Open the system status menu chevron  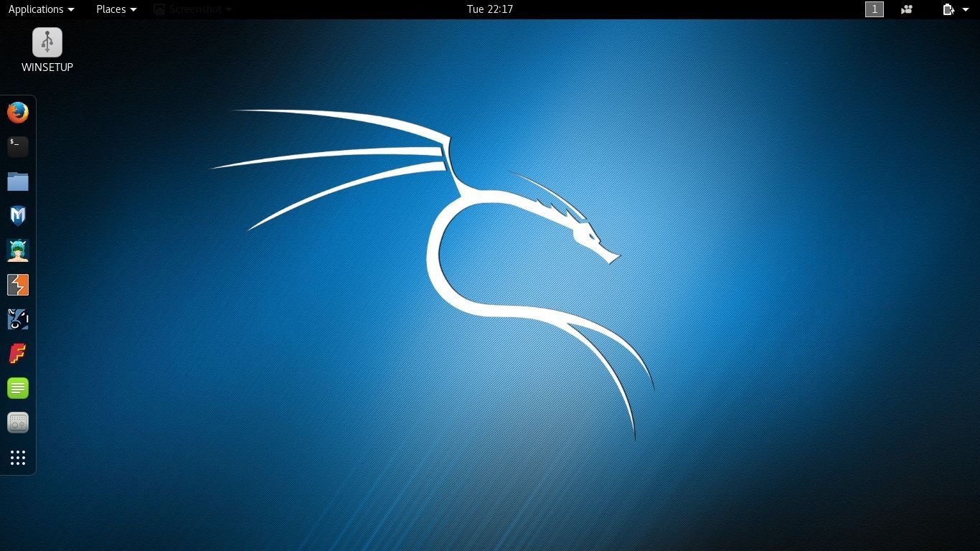click(x=965, y=9)
